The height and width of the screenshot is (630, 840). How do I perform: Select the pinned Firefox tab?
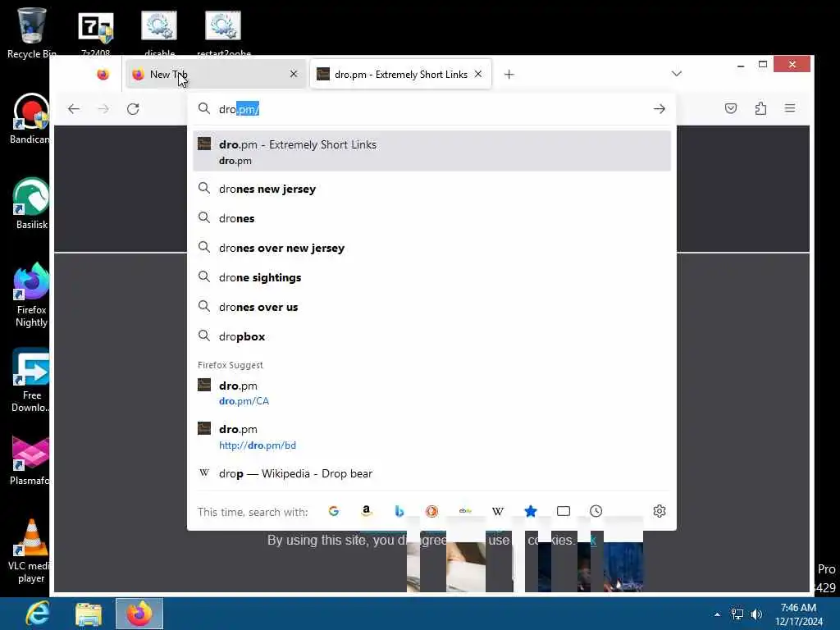click(x=103, y=75)
